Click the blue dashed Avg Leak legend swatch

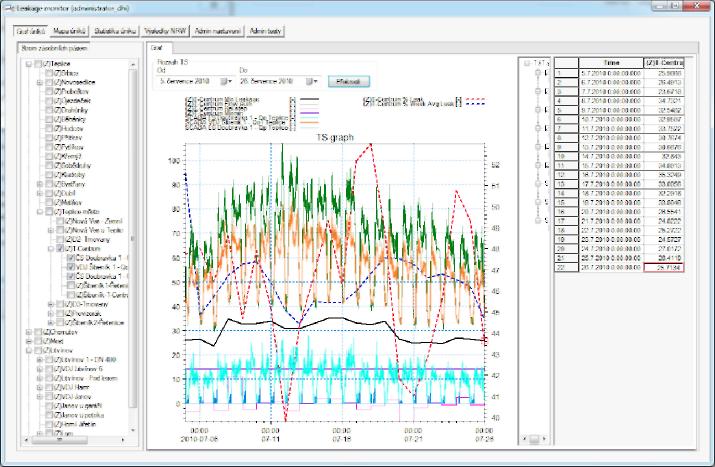[474, 104]
